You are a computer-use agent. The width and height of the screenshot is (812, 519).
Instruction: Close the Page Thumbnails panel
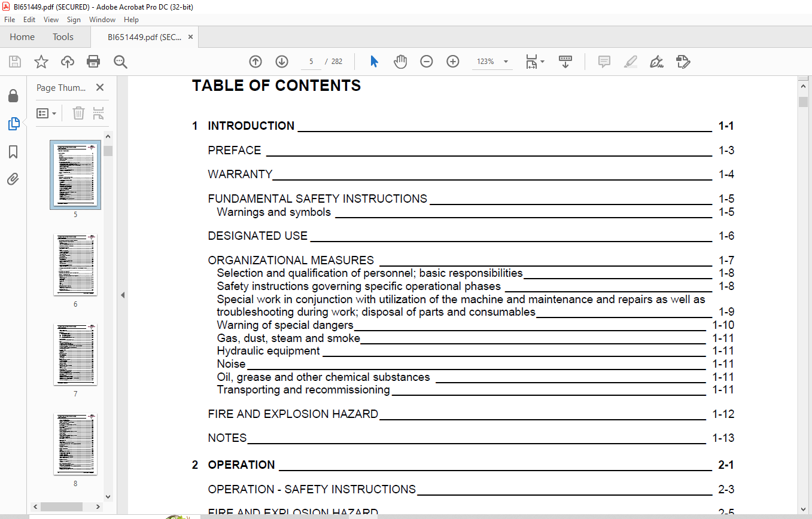100,87
